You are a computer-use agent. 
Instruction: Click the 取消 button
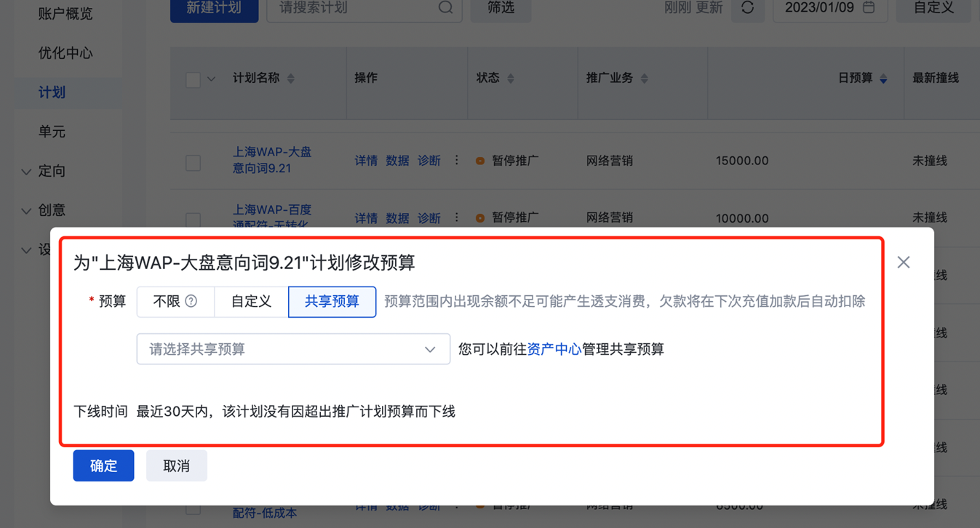click(x=177, y=465)
